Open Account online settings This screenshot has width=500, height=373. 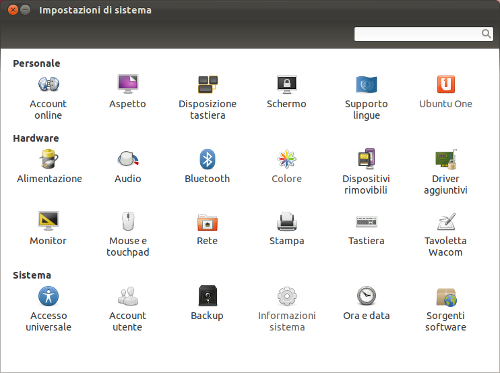coord(48,97)
